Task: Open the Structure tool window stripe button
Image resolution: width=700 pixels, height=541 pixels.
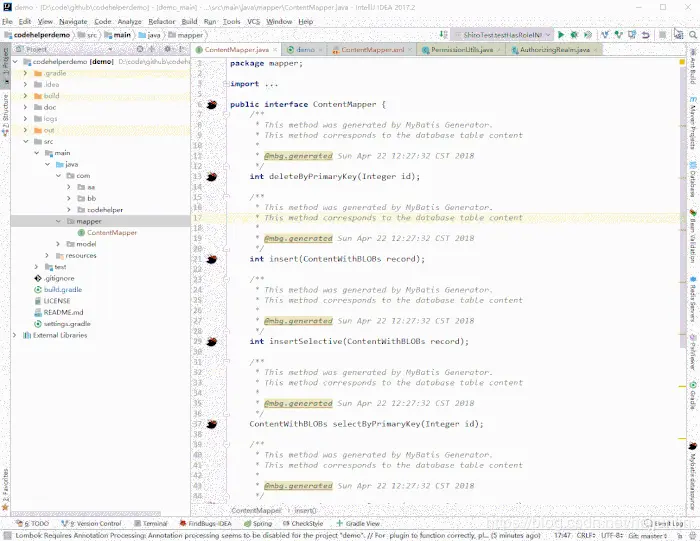Action: click(5, 114)
